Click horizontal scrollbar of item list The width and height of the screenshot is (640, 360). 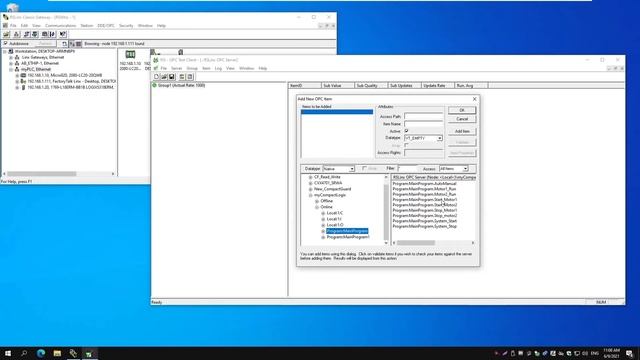433,243
